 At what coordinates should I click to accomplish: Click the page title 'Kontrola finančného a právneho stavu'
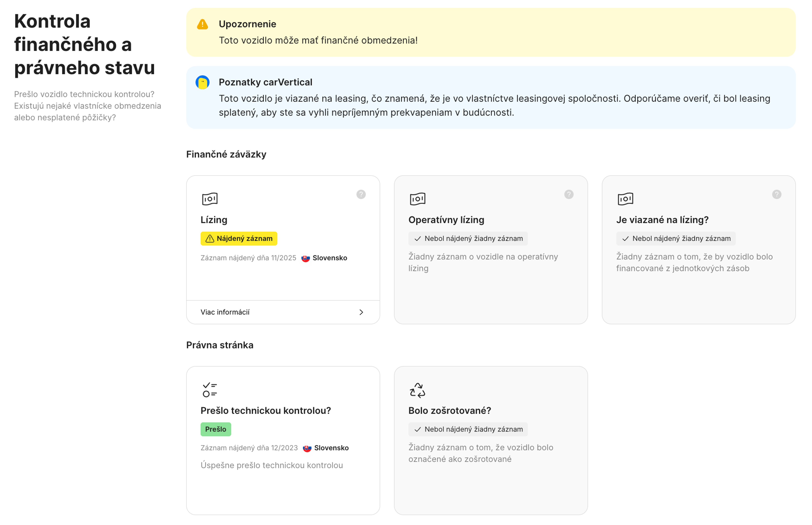pos(85,44)
